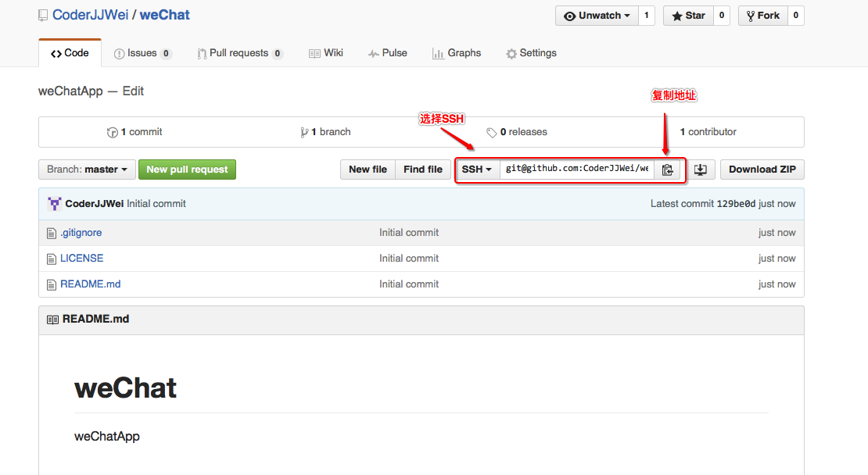View the 1 contributor link
The image size is (868, 475).
pos(708,132)
